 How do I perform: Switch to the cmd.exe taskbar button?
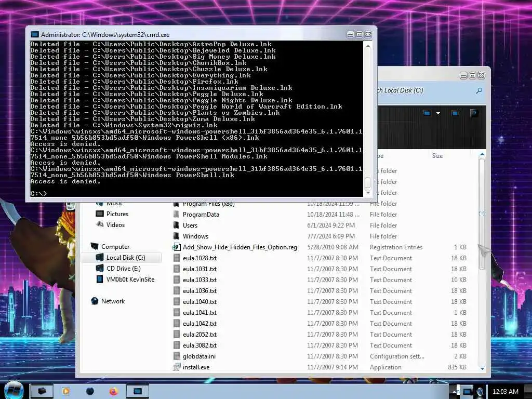point(137,392)
